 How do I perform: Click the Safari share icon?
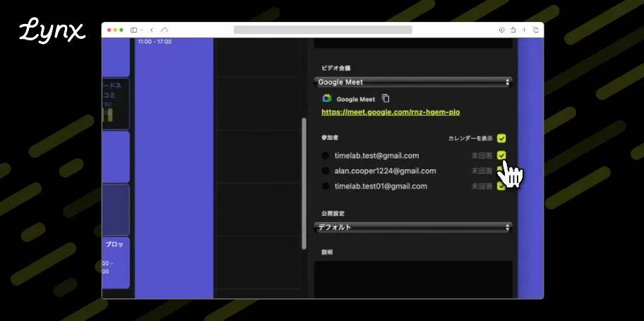(x=513, y=30)
